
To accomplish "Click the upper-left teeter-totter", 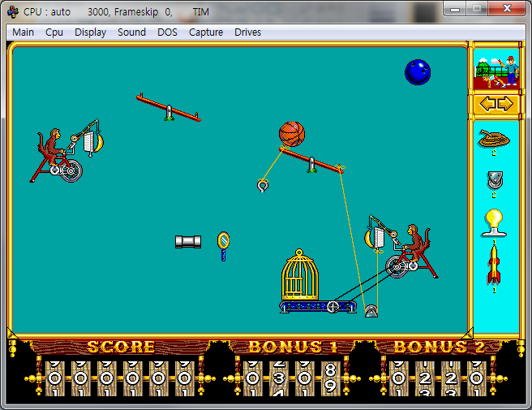I will pos(169,108).
